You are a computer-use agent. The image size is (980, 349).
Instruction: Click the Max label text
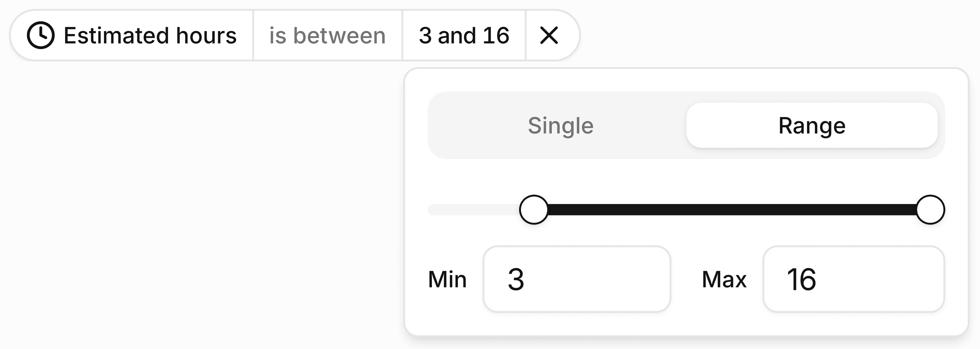pos(724,279)
